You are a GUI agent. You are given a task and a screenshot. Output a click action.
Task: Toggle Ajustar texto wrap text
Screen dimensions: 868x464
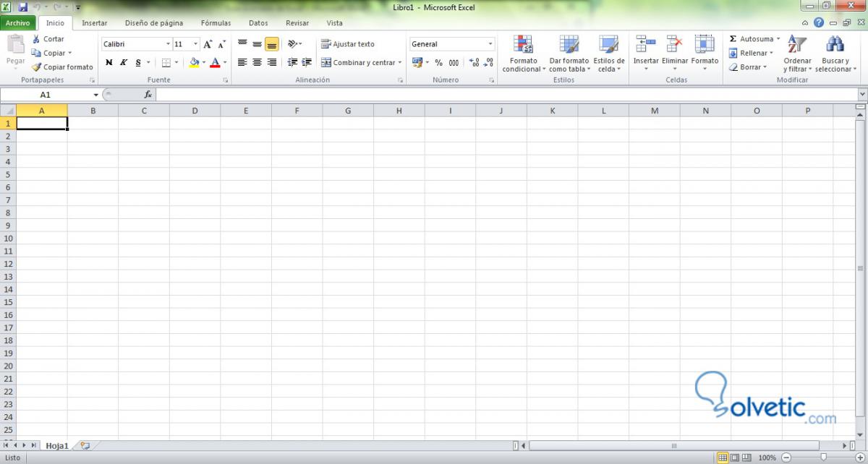click(x=348, y=44)
